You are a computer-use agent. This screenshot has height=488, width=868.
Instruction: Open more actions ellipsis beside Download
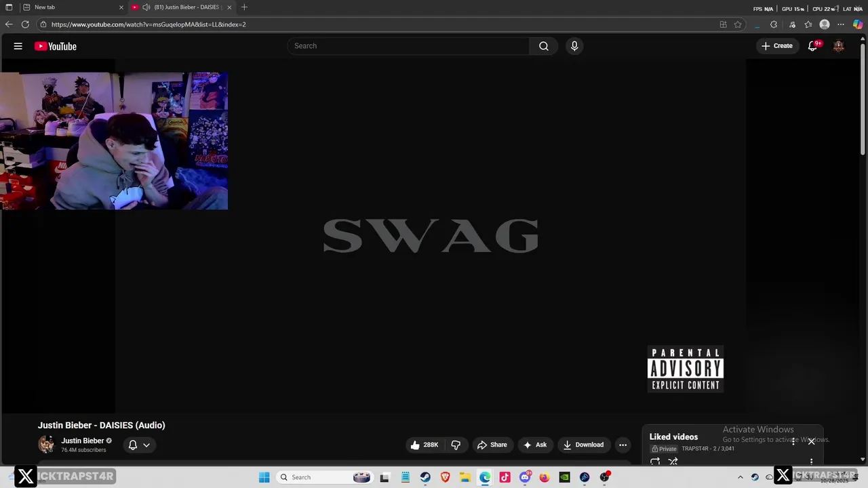(x=623, y=445)
